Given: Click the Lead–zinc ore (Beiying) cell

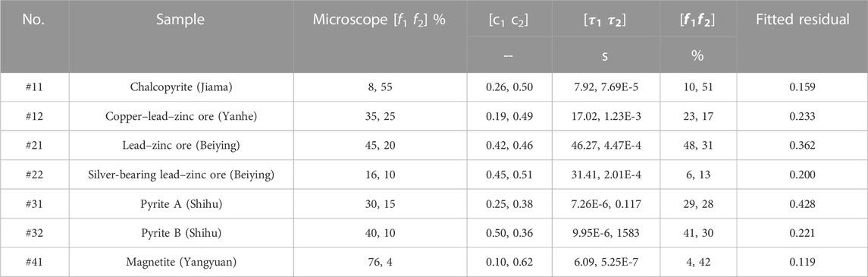Looking at the screenshot, I should click(x=181, y=146).
